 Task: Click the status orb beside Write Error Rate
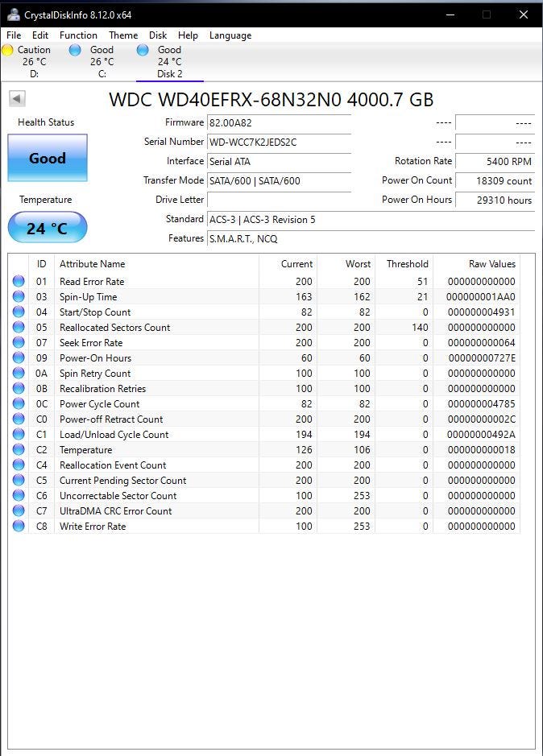pyautogui.click(x=19, y=526)
